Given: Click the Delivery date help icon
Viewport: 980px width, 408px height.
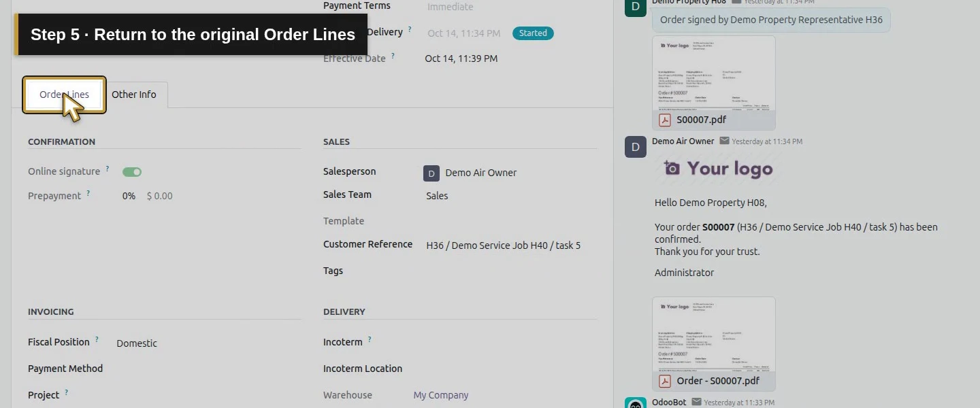Looking at the screenshot, I should click(x=410, y=30).
